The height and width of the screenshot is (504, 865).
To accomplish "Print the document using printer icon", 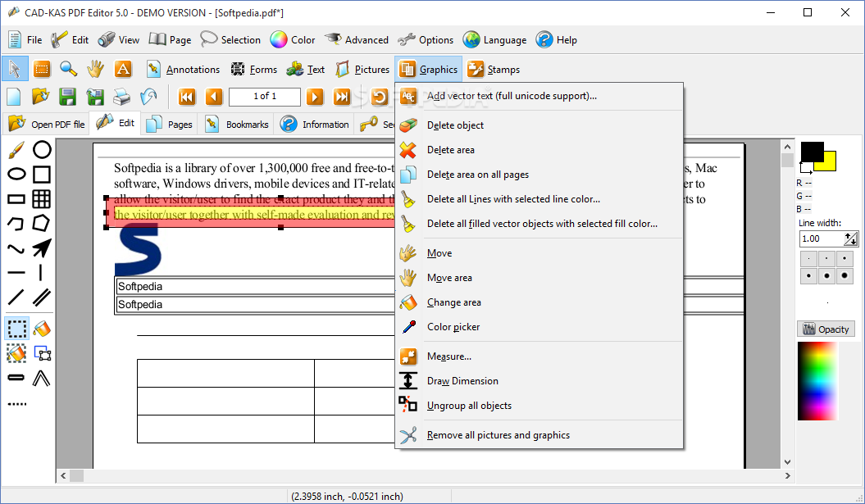I will tap(121, 97).
